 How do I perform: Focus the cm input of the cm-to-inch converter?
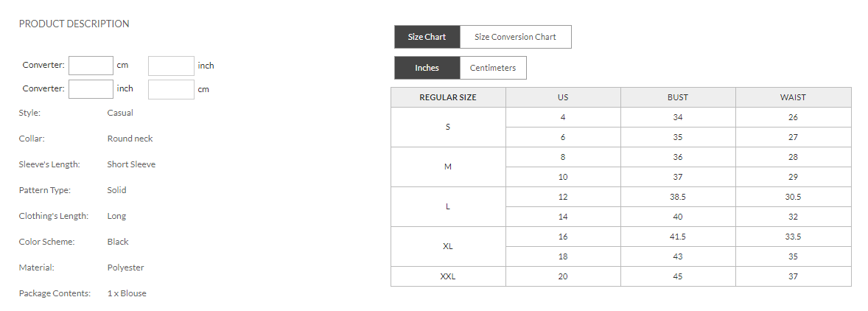coord(91,66)
